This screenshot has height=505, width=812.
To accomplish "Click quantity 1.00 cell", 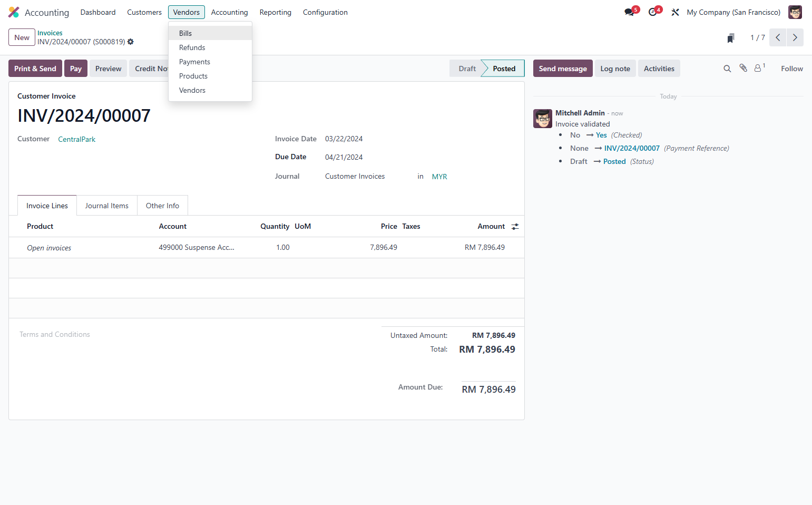I will coord(283,247).
